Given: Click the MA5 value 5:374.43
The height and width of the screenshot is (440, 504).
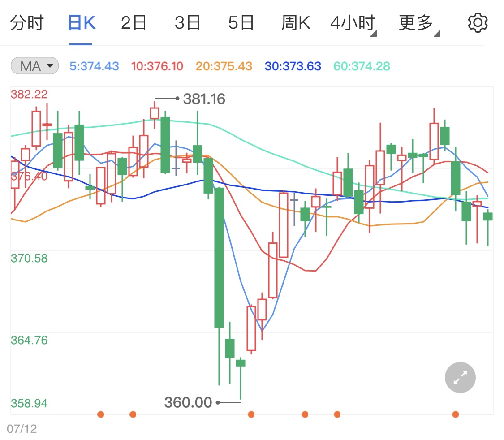Looking at the screenshot, I should coord(94,66).
